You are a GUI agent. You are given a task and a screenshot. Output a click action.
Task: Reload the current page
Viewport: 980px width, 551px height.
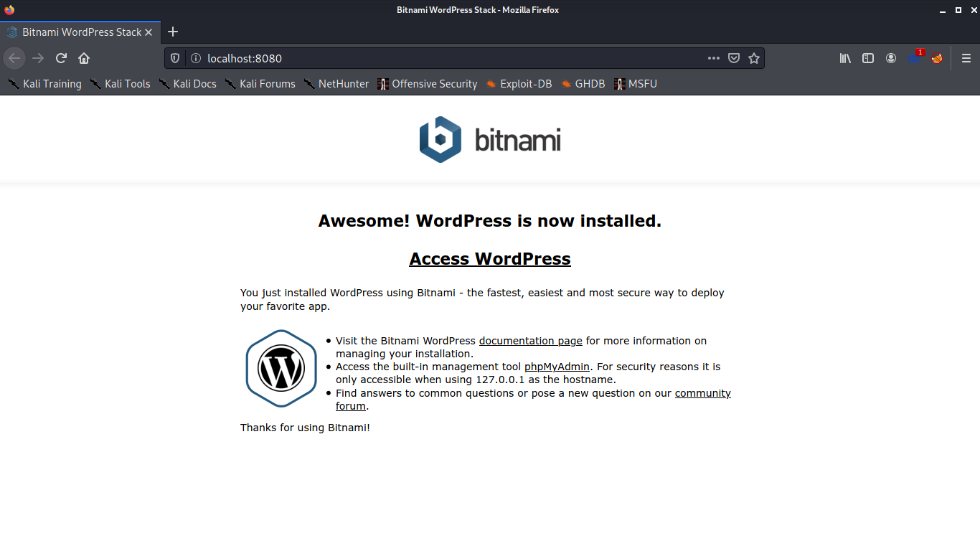(61, 58)
